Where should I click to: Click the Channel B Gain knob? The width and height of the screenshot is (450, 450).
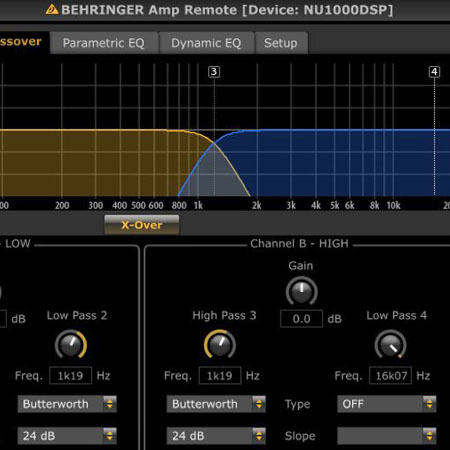click(x=301, y=292)
